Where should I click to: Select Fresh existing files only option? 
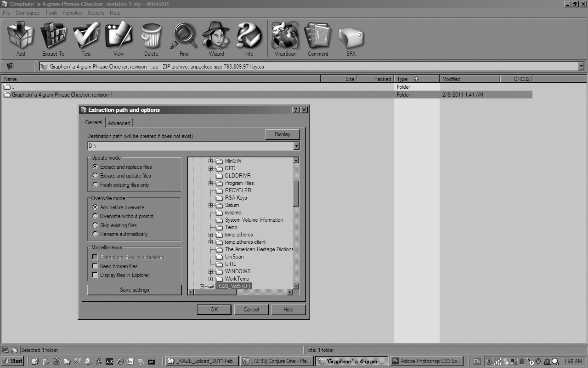[x=95, y=185]
